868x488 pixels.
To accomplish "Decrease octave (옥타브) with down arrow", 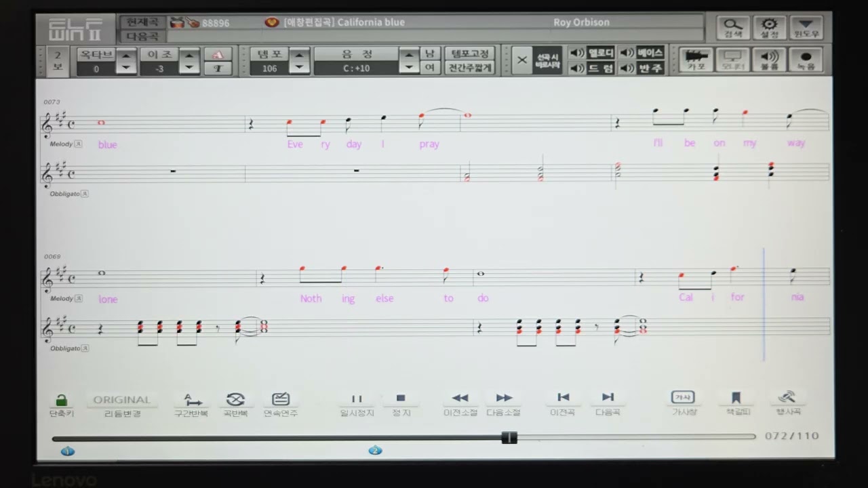I will click(x=126, y=68).
